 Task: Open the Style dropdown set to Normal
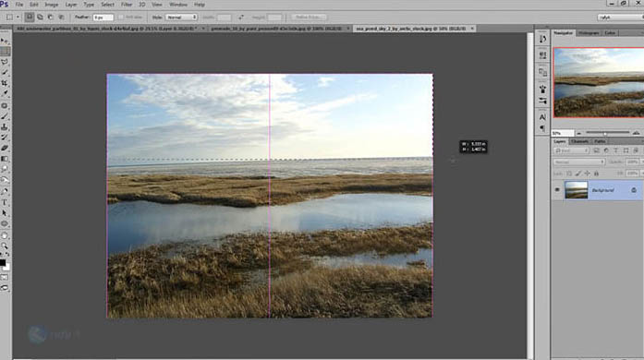[181, 18]
